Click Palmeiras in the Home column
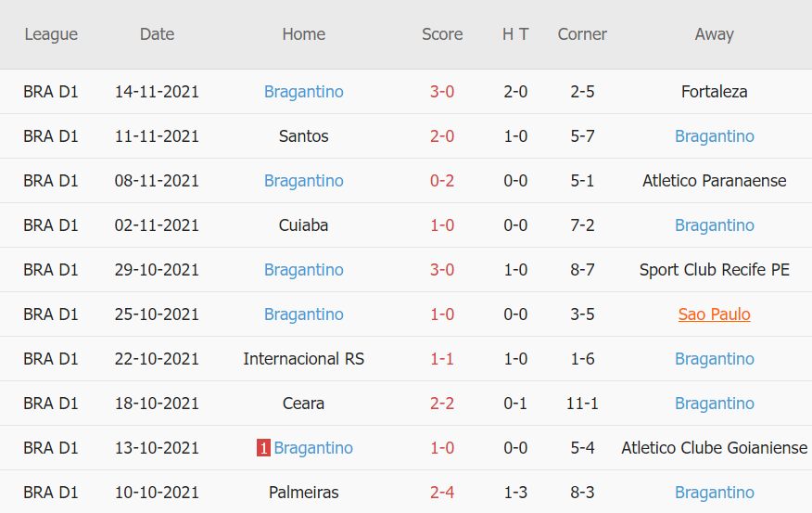Screen dimensions: 812x513 point(303,493)
